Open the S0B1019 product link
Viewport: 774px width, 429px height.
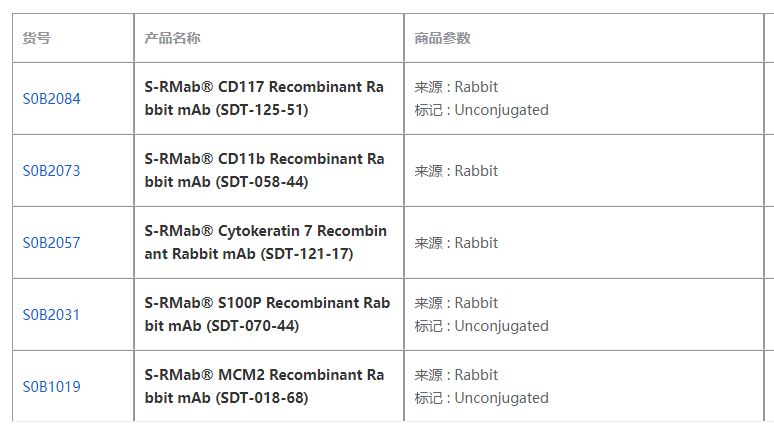[52, 387]
